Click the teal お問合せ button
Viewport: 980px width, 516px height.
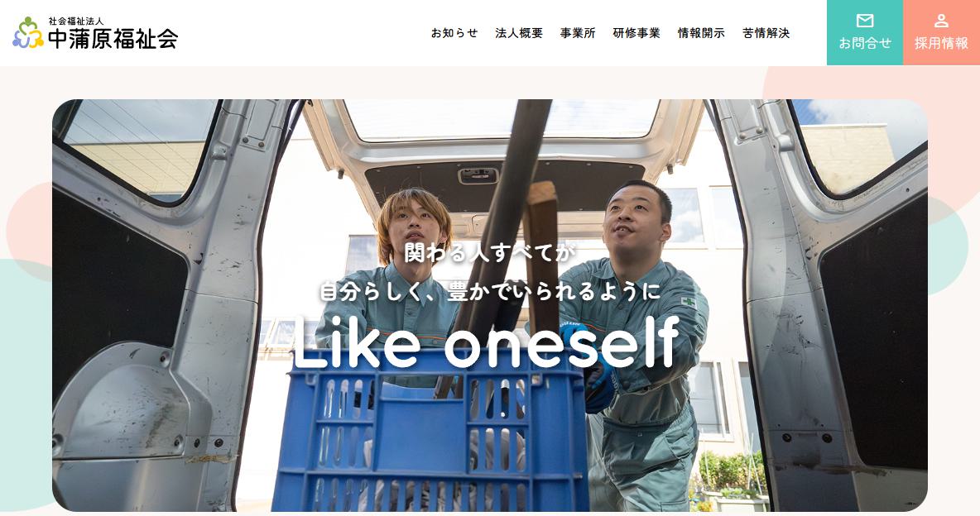[x=865, y=32]
